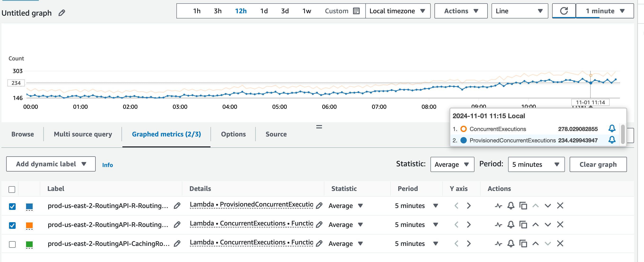This screenshot has height=262, width=644.
Task: Uncheck the orange ConcurrentExecutions metric checkbox
Action: pos(12,226)
